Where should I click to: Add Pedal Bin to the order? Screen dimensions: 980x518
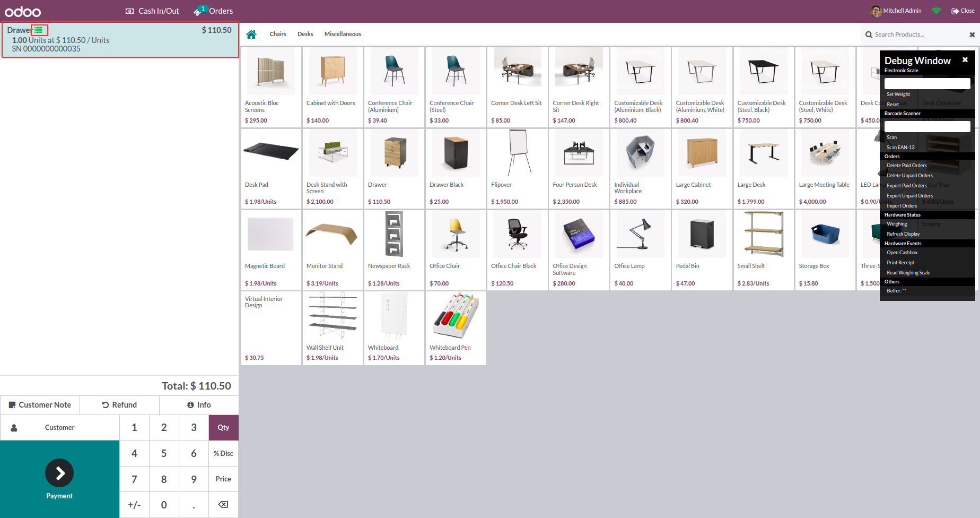coord(702,250)
